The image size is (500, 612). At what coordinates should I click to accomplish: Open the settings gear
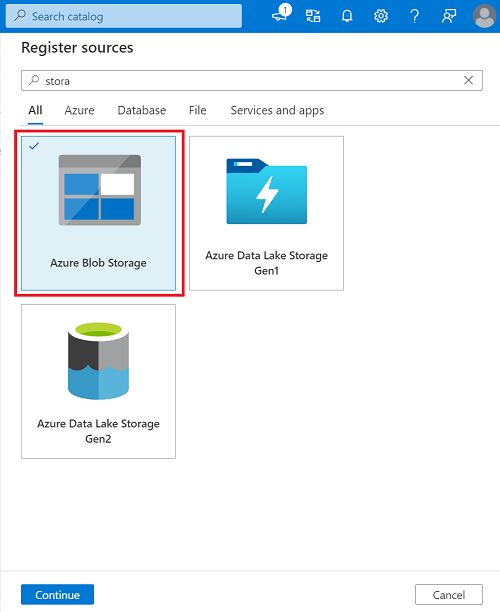pyautogui.click(x=381, y=16)
